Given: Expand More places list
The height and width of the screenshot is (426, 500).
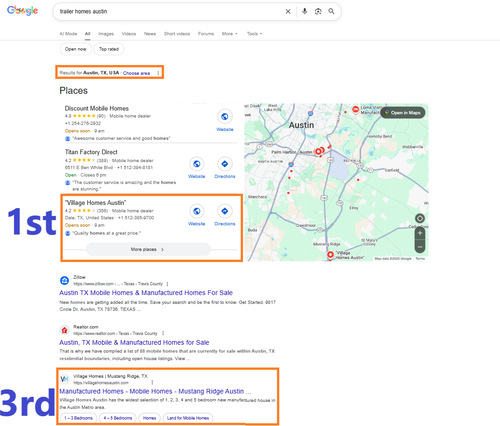Looking at the screenshot, I should click(x=148, y=249).
